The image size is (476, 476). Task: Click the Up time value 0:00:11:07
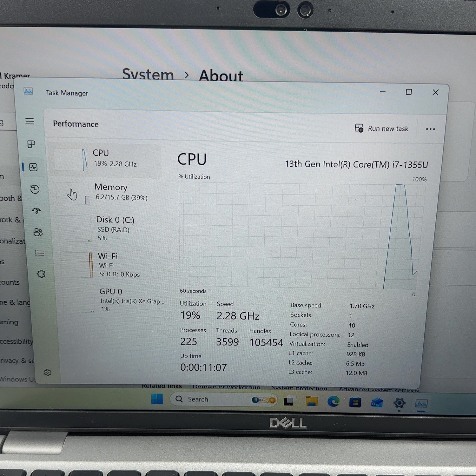[x=203, y=367]
